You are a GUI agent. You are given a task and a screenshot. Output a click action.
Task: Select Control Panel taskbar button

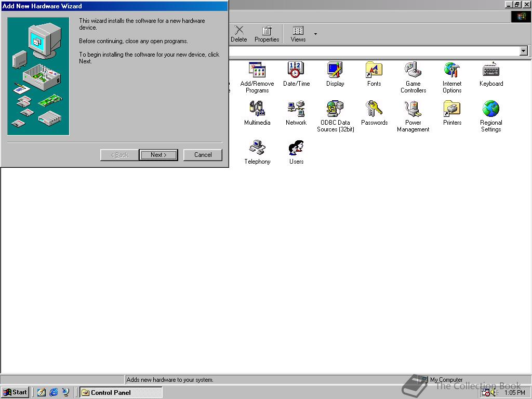tap(121, 392)
